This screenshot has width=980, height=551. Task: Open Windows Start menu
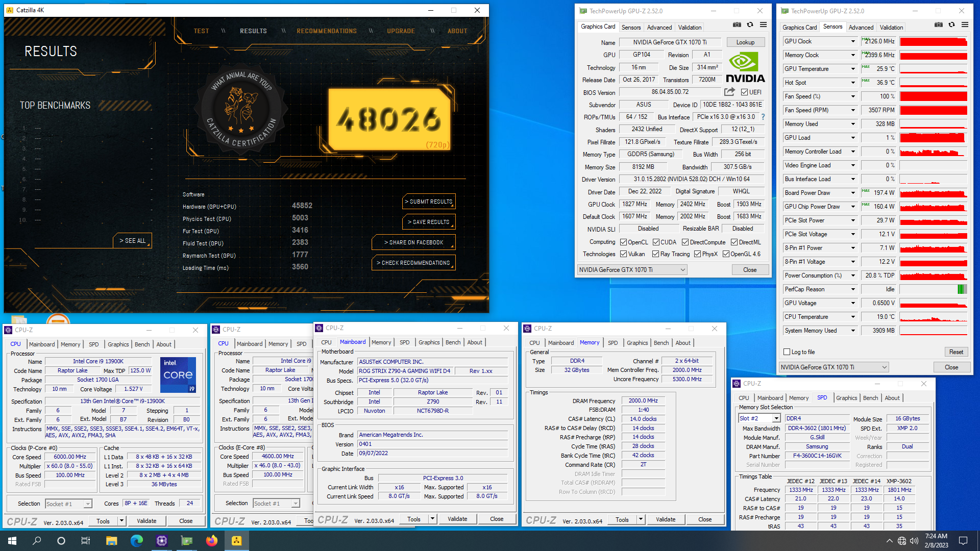click(12, 541)
